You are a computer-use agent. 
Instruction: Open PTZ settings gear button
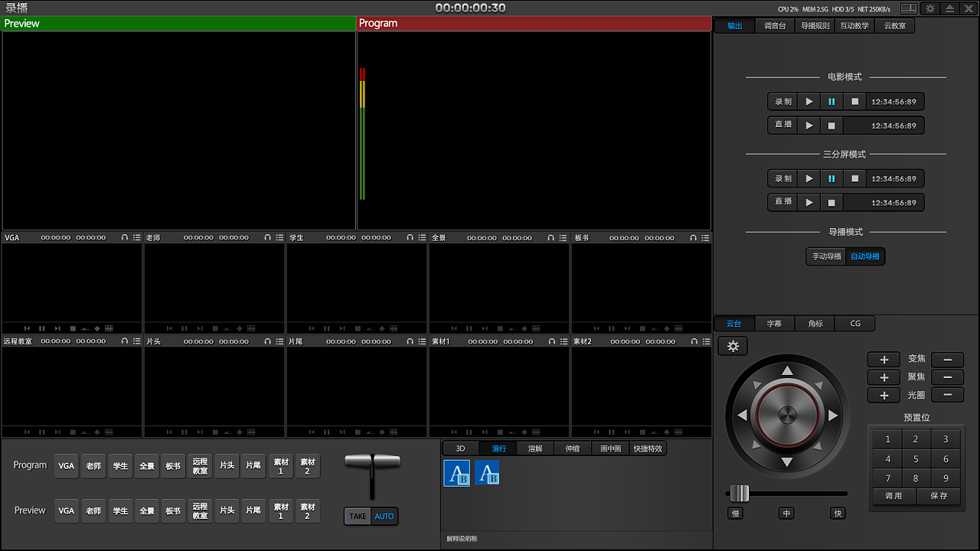(x=733, y=347)
